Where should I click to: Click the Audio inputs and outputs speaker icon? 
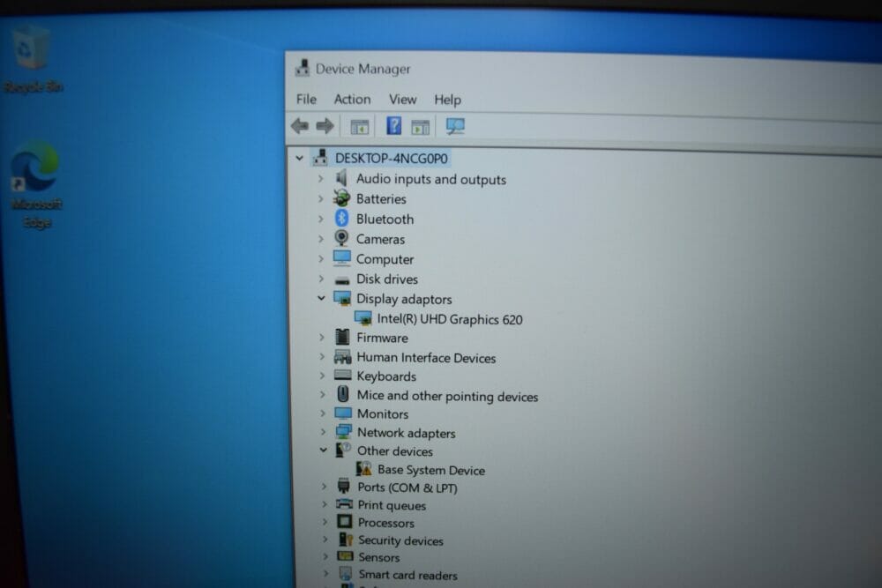point(340,178)
